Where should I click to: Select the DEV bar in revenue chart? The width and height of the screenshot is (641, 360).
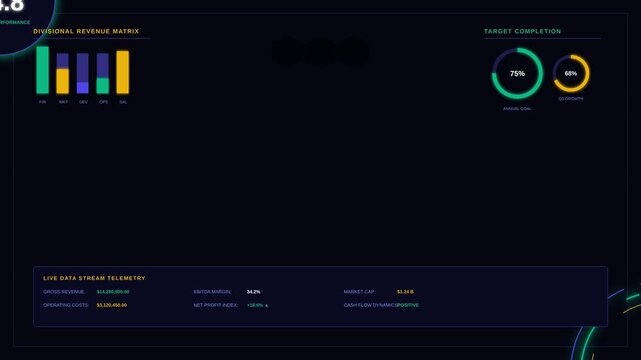(83, 73)
